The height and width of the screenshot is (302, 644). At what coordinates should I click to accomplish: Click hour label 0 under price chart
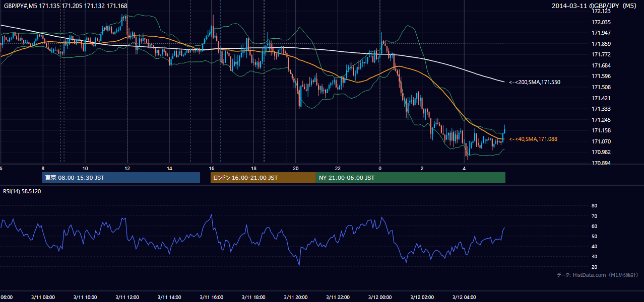pyautogui.click(x=380, y=169)
